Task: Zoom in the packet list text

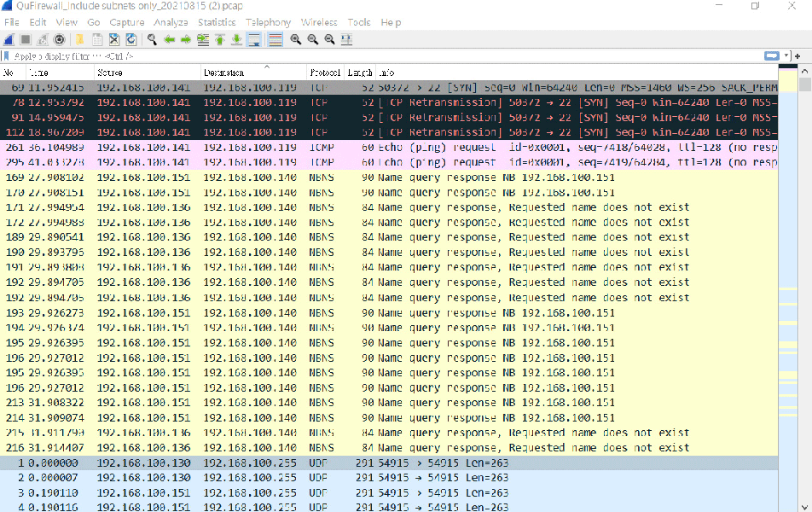Action: [x=296, y=40]
